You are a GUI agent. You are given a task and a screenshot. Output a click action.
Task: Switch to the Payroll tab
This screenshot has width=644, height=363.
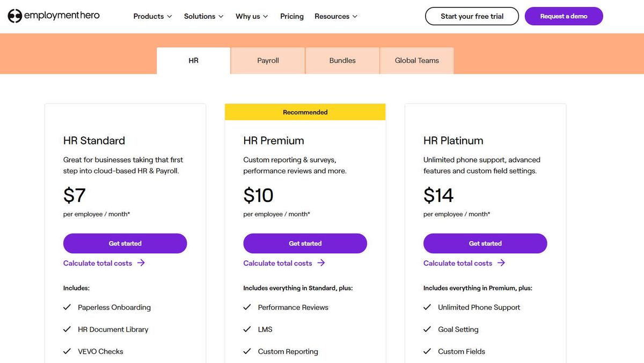[267, 60]
